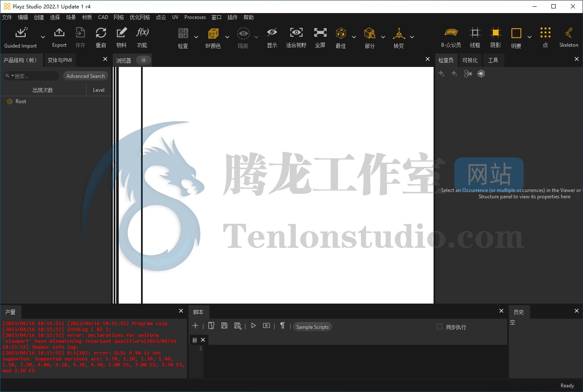Select the Root tree item
Image resolution: width=583 pixels, height=392 pixels.
coord(21,101)
